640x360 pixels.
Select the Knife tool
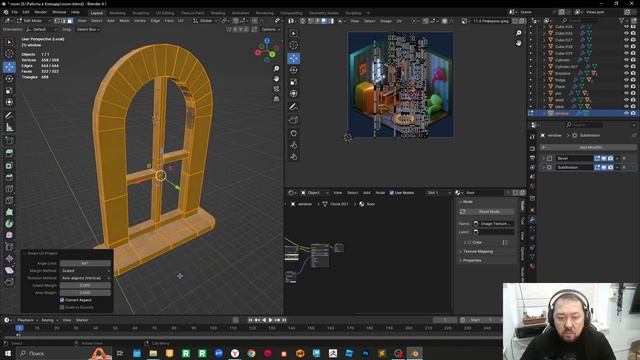click(x=9, y=200)
